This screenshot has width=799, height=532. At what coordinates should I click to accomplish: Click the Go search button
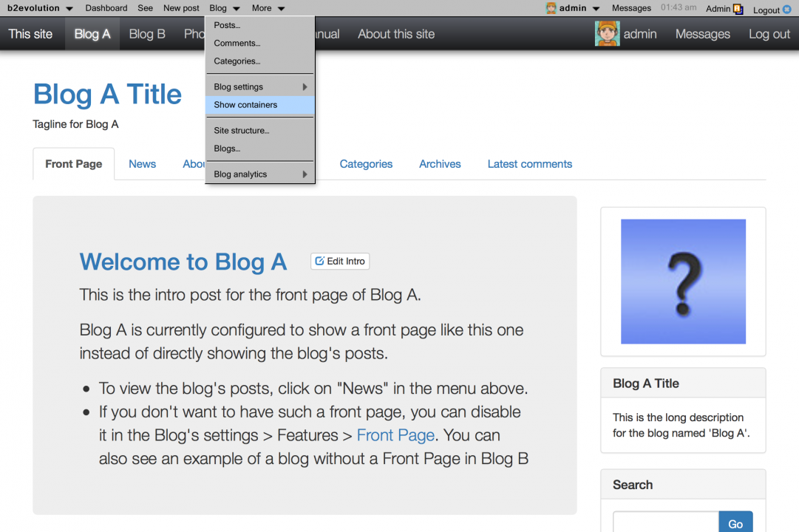735,523
